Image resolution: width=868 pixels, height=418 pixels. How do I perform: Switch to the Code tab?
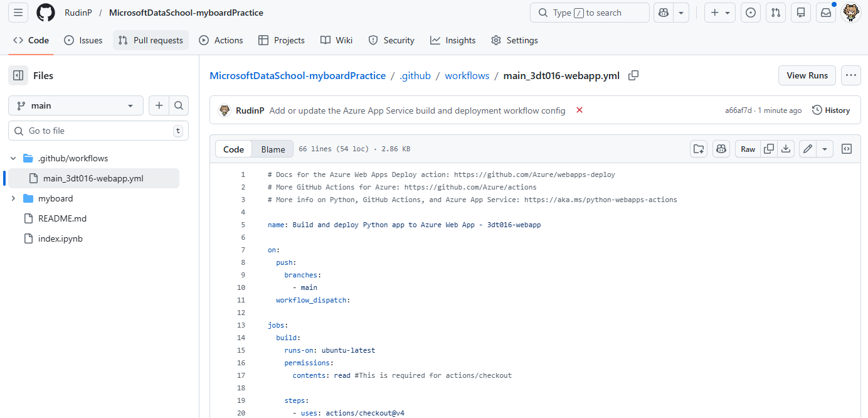[31, 40]
